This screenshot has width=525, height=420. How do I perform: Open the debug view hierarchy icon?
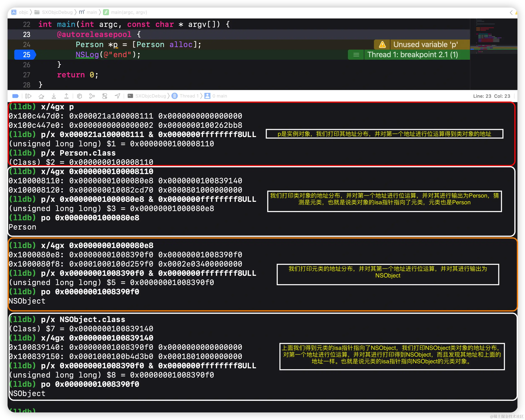(x=79, y=96)
